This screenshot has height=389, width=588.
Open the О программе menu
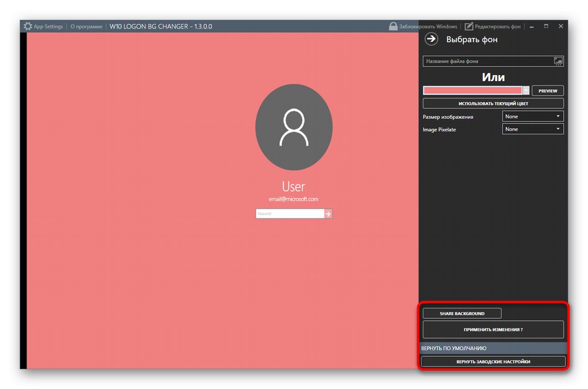coord(86,27)
